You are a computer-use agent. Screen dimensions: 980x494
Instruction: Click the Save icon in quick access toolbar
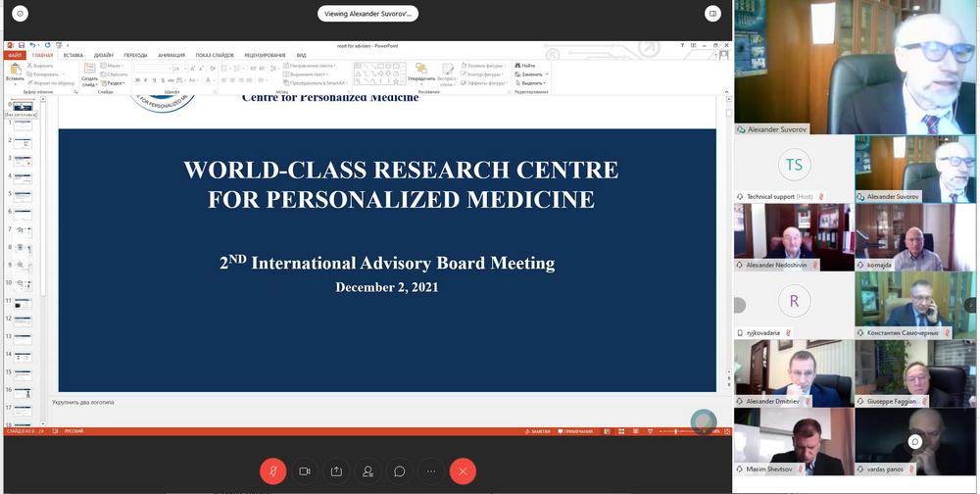pos(20,45)
